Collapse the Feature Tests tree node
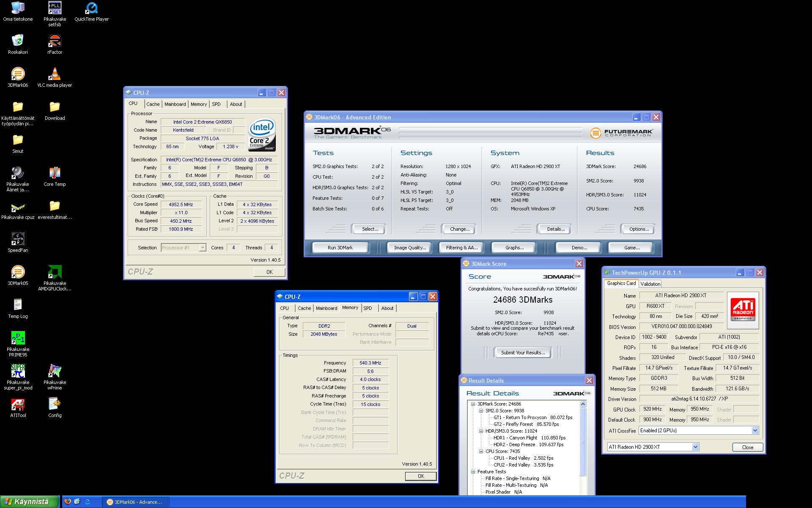The image size is (812, 508). coord(473,472)
